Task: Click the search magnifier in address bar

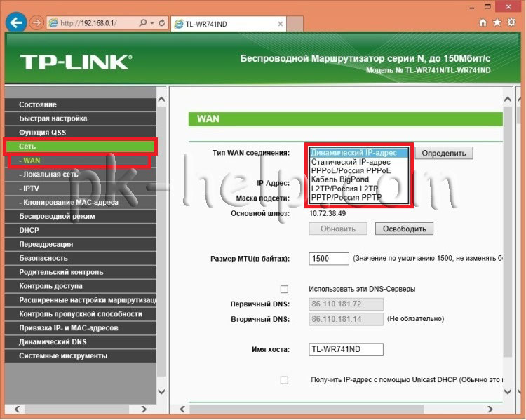Action: pyautogui.click(x=143, y=23)
